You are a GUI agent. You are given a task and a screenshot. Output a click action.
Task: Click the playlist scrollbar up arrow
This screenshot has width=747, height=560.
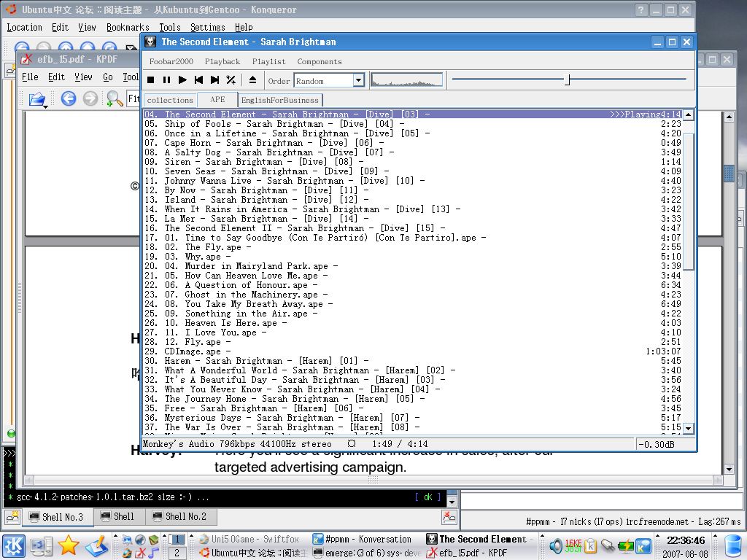click(x=689, y=114)
